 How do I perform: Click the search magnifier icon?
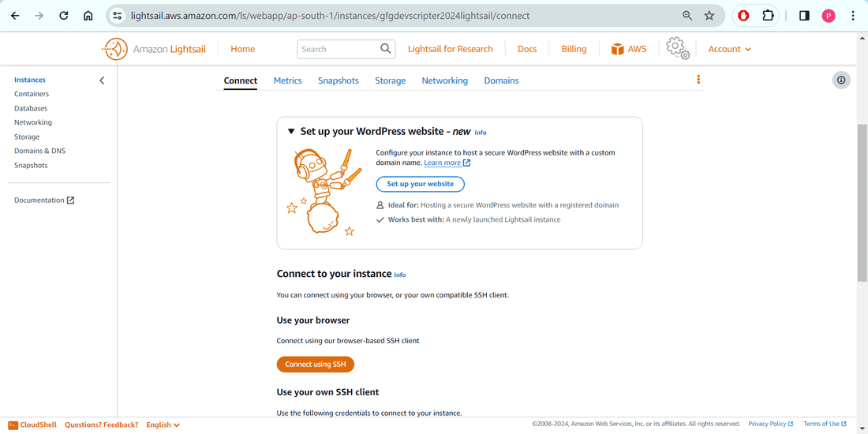pyautogui.click(x=386, y=49)
